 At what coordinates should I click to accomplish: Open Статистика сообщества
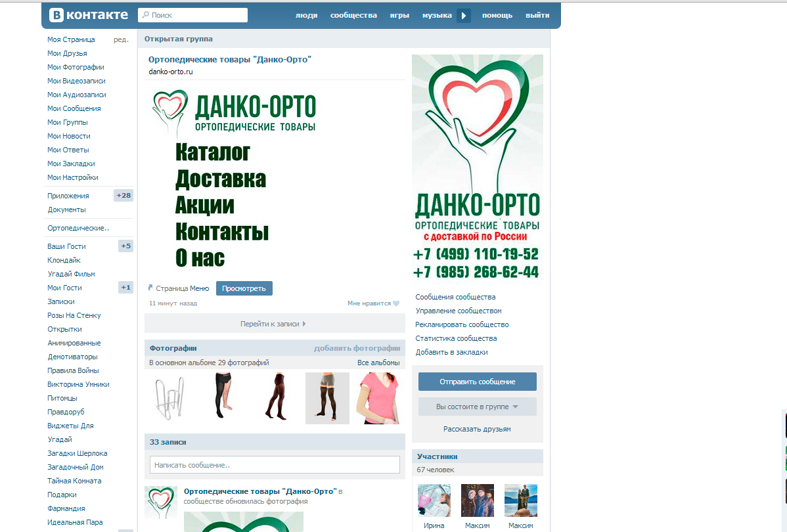[x=457, y=338]
